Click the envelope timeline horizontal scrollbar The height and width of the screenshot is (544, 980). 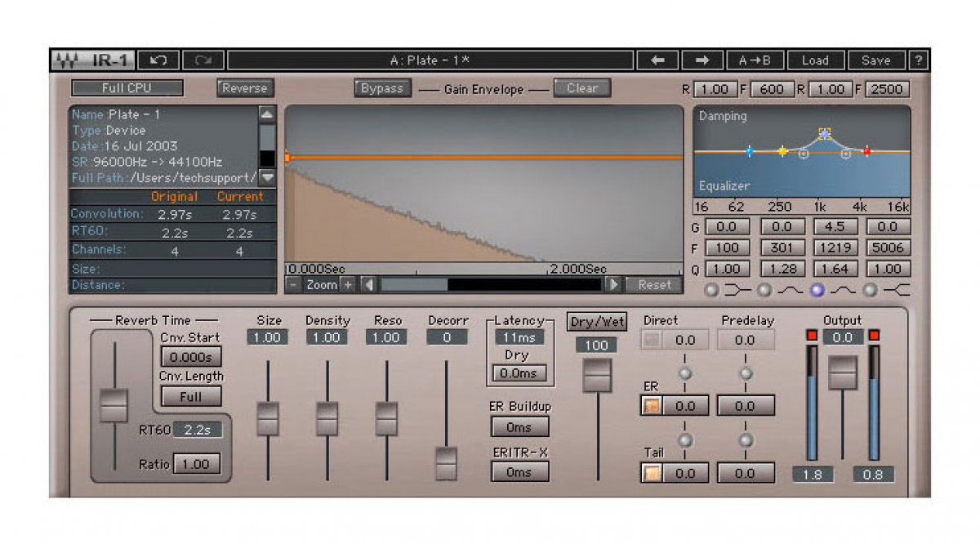(491, 284)
